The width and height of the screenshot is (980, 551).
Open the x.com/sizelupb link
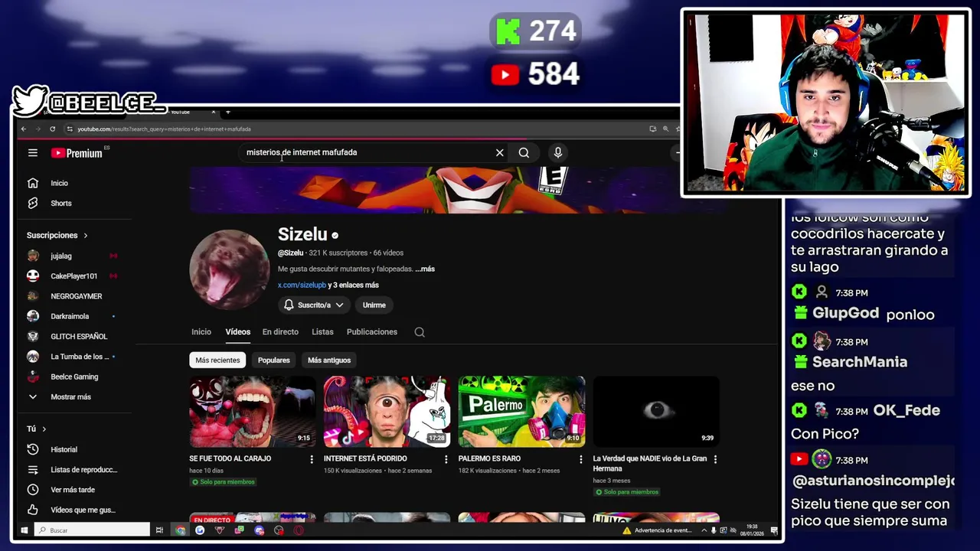[302, 285]
